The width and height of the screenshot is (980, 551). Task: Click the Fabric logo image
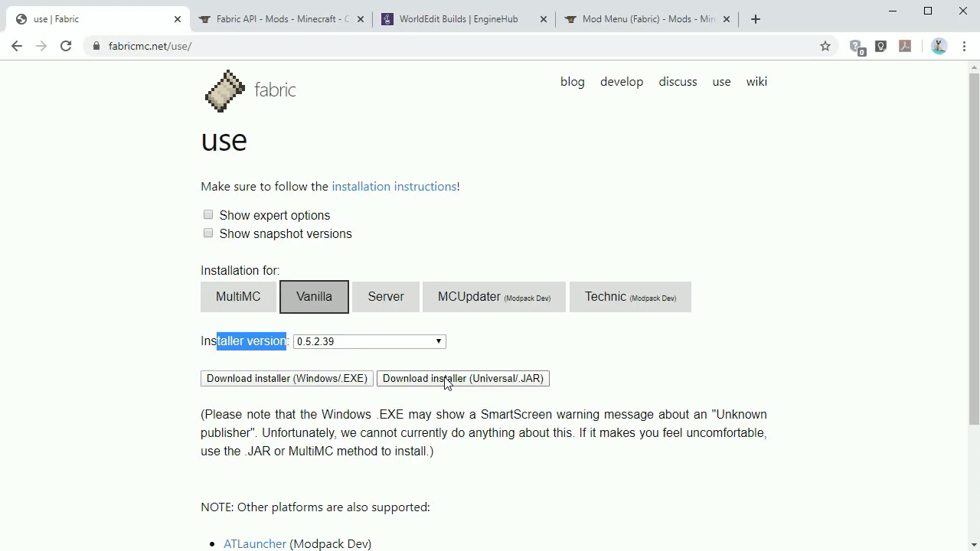tap(224, 90)
